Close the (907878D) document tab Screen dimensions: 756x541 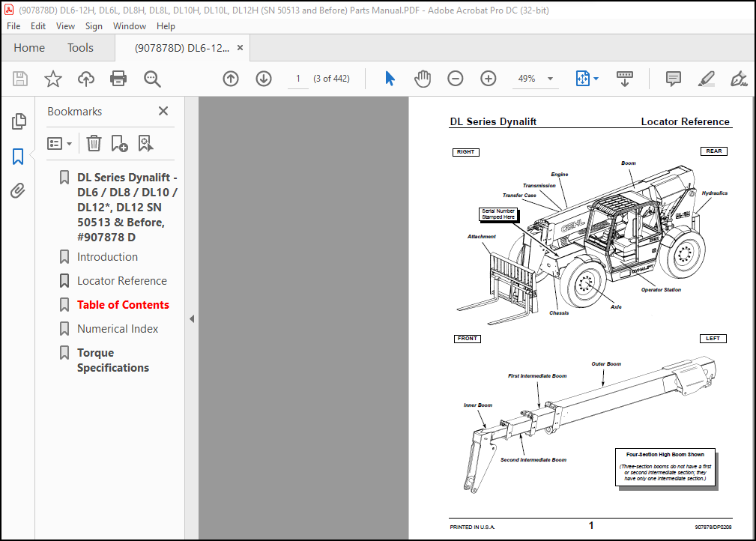240,48
